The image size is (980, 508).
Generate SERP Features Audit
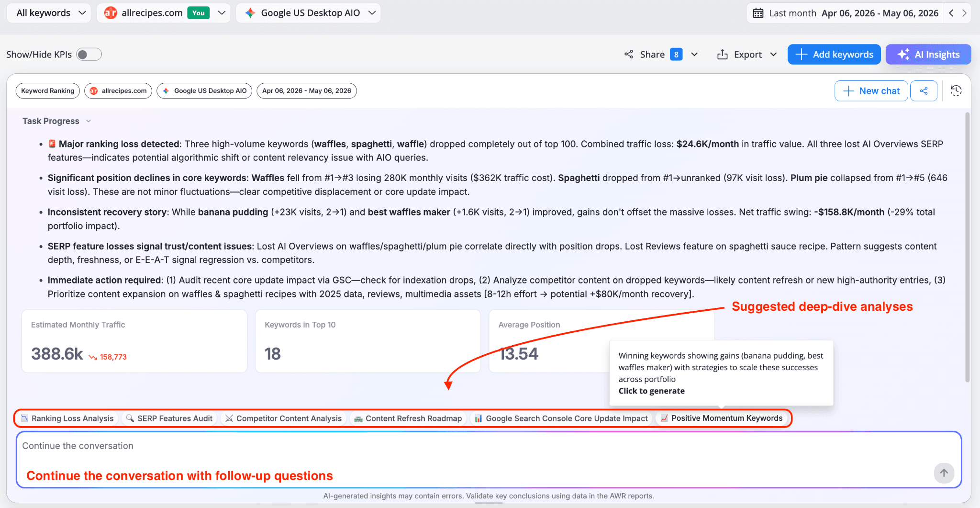click(x=169, y=418)
